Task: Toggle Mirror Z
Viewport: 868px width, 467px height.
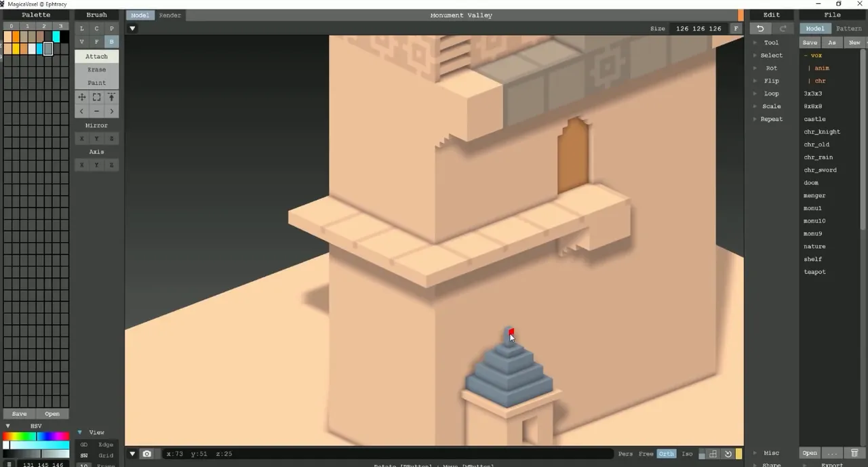Action: point(111,138)
